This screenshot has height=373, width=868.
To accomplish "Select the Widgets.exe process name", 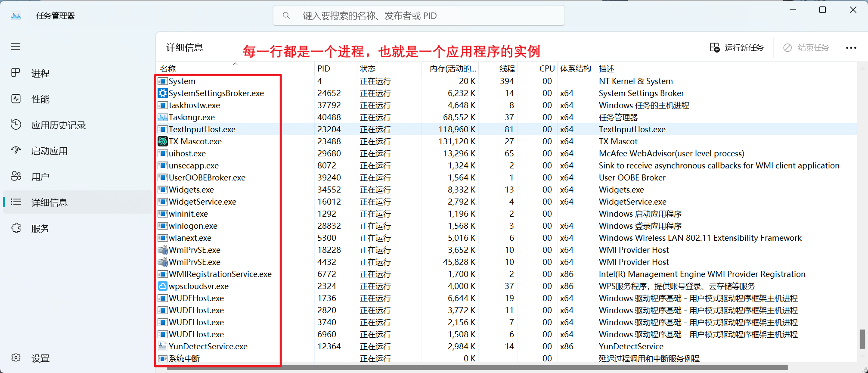I will 191,190.
